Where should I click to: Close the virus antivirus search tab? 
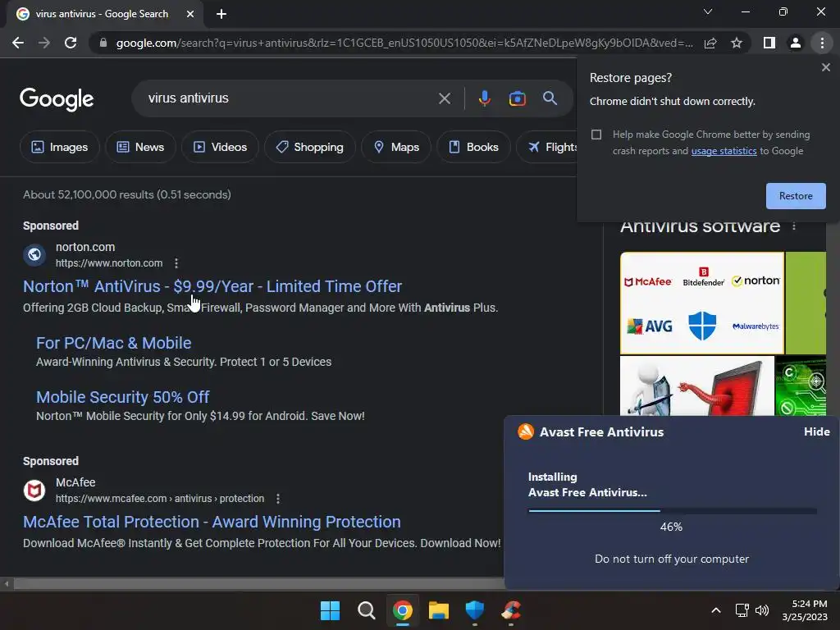click(190, 14)
